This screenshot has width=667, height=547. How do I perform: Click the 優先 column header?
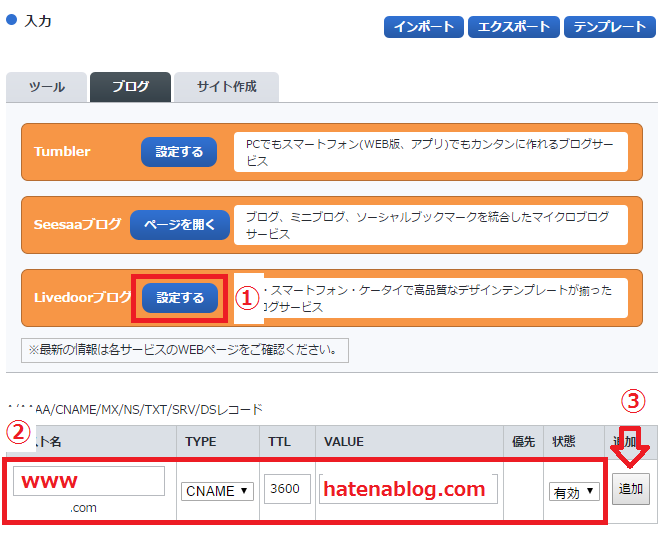point(523,442)
